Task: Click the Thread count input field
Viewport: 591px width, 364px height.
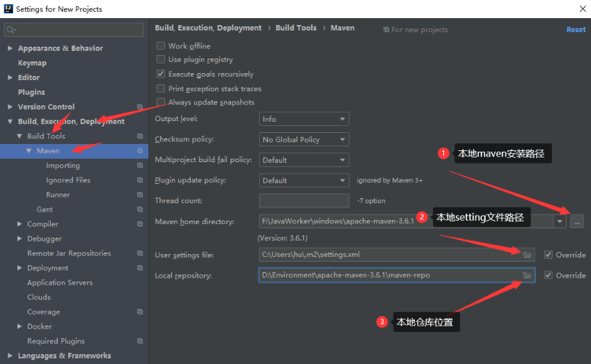Action: (304, 200)
